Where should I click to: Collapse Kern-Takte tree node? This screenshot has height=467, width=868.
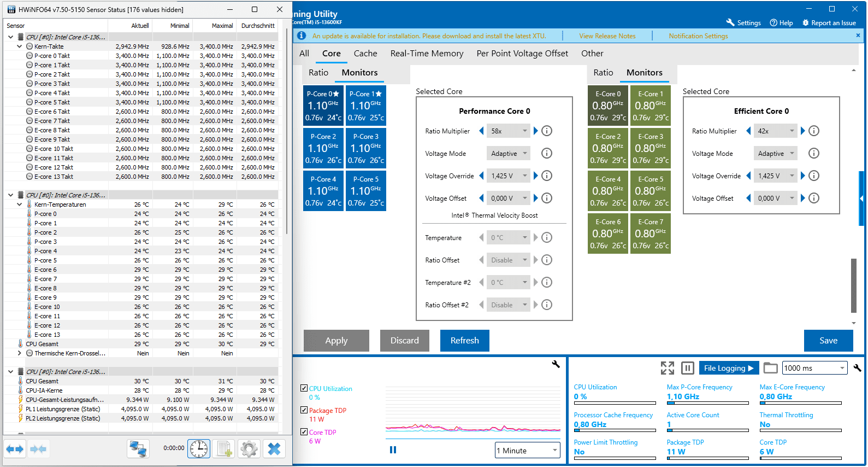(x=20, y=46)
